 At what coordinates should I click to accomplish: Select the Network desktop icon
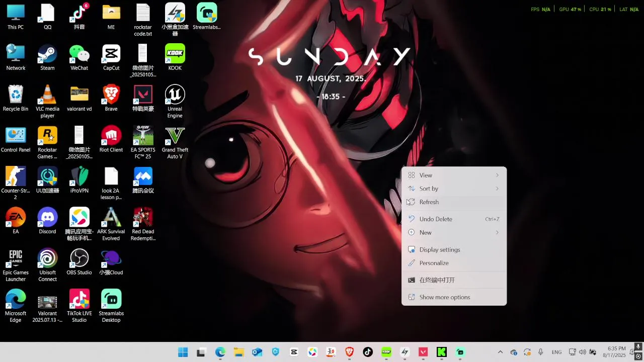(x=16, y=58)
